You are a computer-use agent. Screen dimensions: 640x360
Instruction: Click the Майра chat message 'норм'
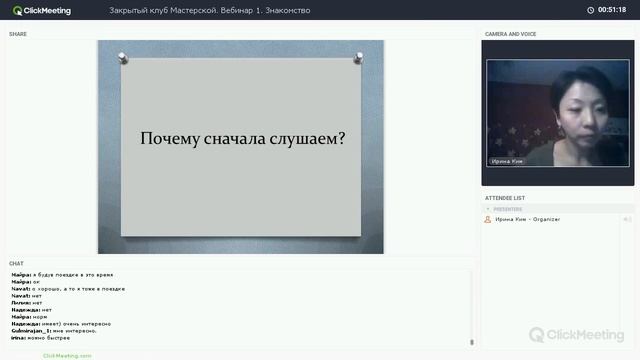(29, 317)
